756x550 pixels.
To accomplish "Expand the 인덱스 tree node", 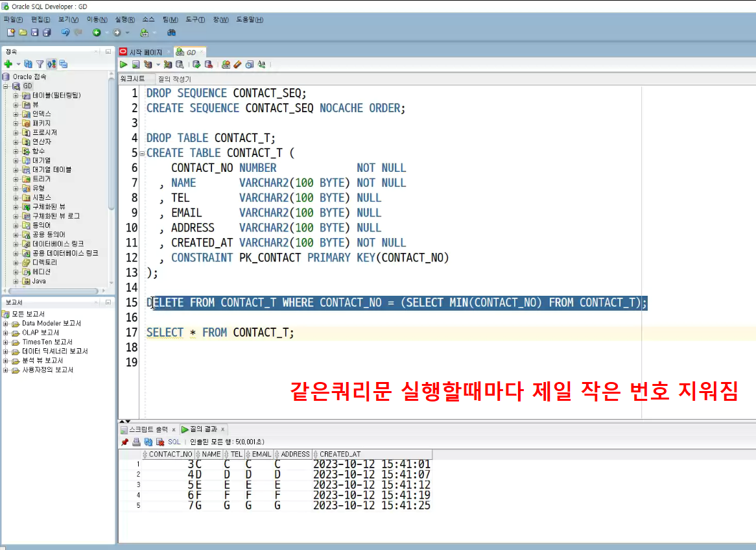I will (16, 114).
